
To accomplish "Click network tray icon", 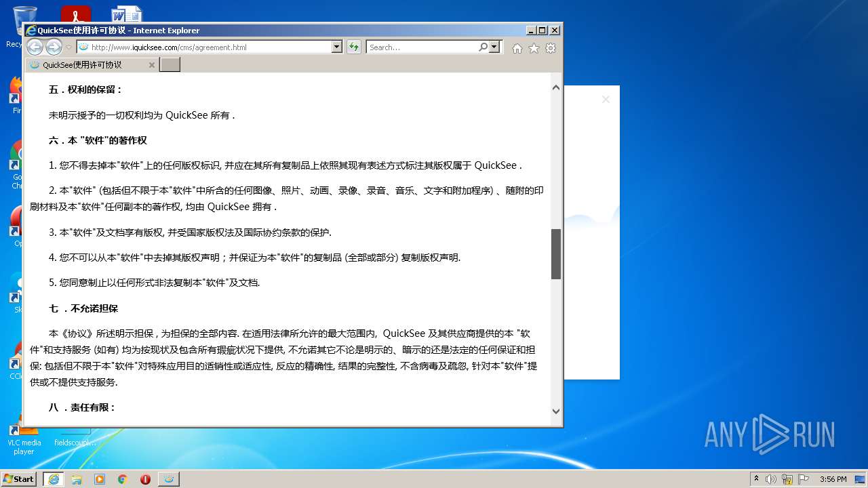I will [787, 479].
